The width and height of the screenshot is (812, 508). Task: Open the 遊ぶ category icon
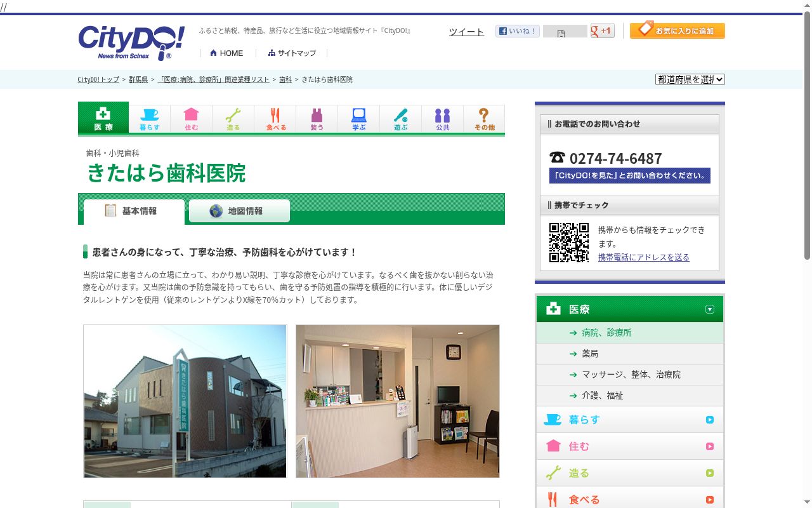pos(401,119)
